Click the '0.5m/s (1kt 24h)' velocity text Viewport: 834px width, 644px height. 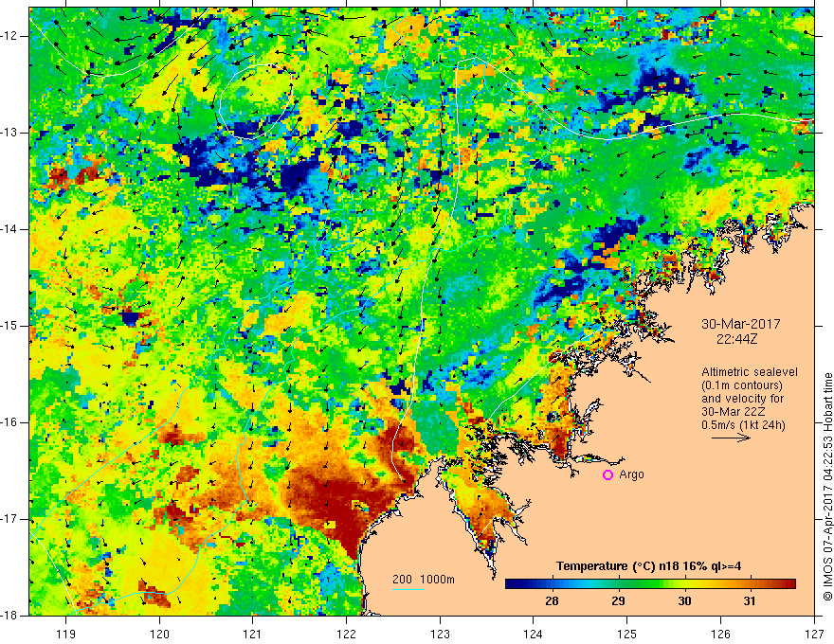743,425
